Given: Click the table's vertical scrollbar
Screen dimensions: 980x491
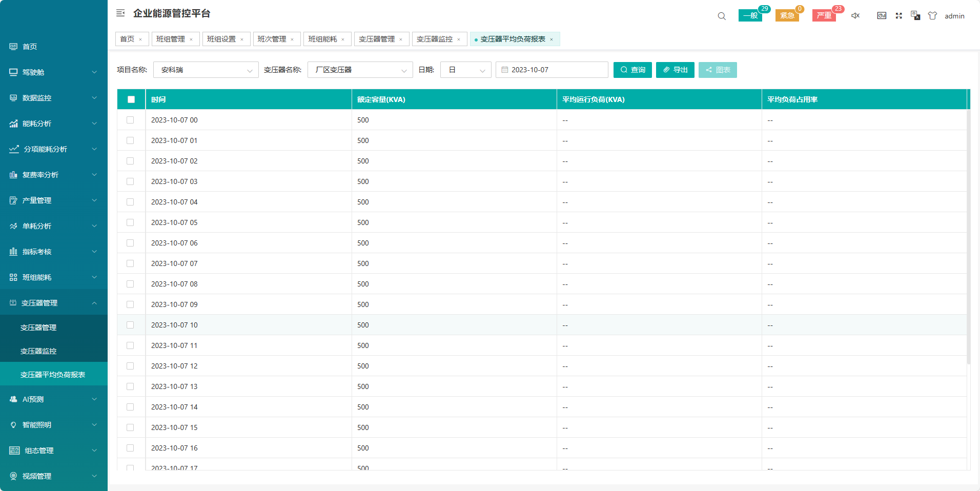Looking at the screenshot, I should (968, 236).
